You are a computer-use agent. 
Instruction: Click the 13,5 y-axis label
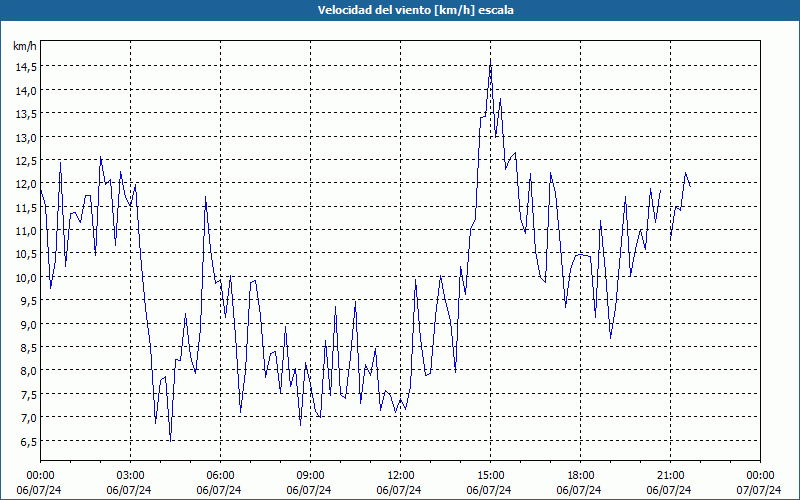pyautogui.click(x=25, y=114)
